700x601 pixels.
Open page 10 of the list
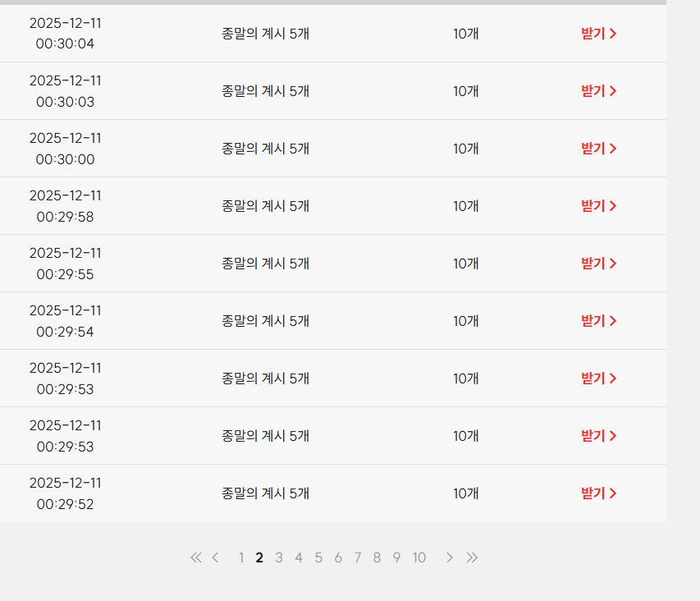tap(419, 557)
